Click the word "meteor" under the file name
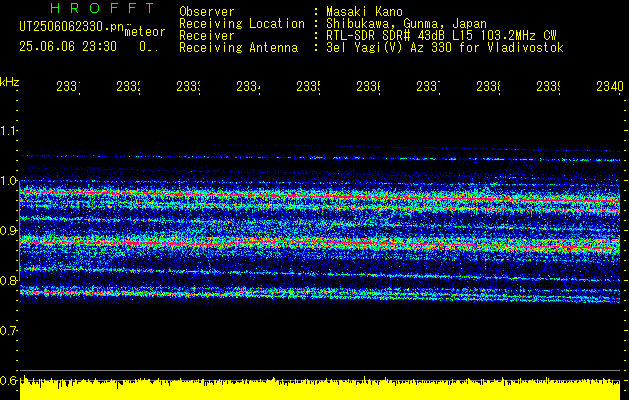Screen dimensions: 629x400 point(145,32)
